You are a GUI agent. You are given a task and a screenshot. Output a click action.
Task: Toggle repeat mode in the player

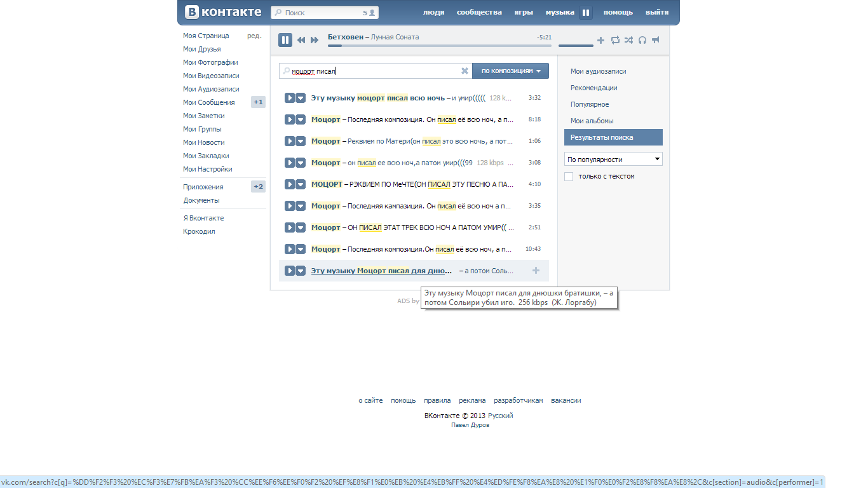615,40
